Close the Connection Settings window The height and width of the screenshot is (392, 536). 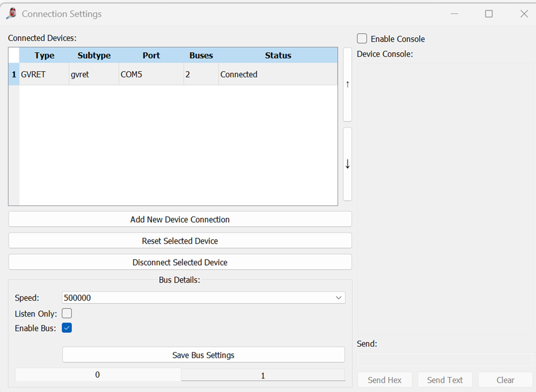(x=524, y=14)
